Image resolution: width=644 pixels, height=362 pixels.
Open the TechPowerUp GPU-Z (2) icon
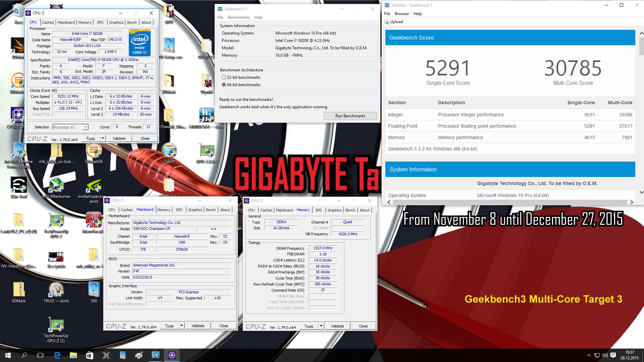pos(56,325)
